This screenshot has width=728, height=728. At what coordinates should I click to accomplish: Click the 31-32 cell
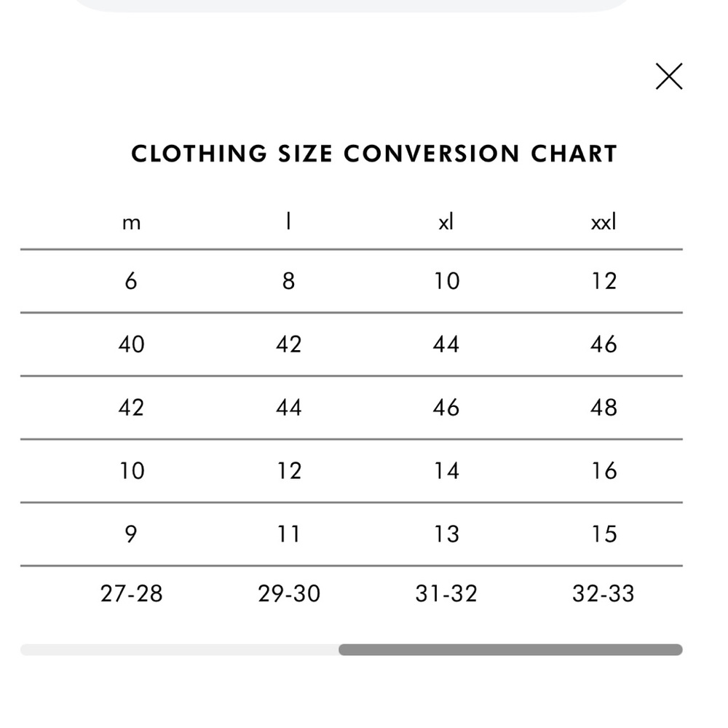pyautogui.click(x=446, y=593)
